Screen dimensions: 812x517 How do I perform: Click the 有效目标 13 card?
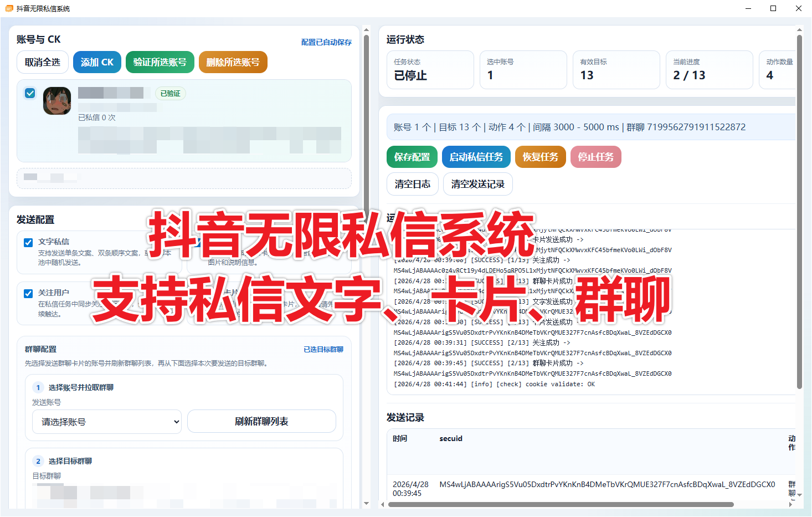click(616, 70)
